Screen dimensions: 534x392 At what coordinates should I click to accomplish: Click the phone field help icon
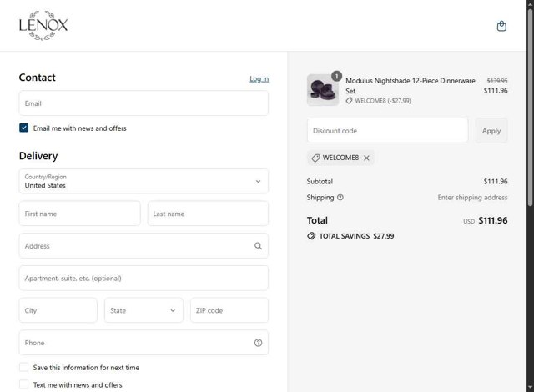click(258, 343)
